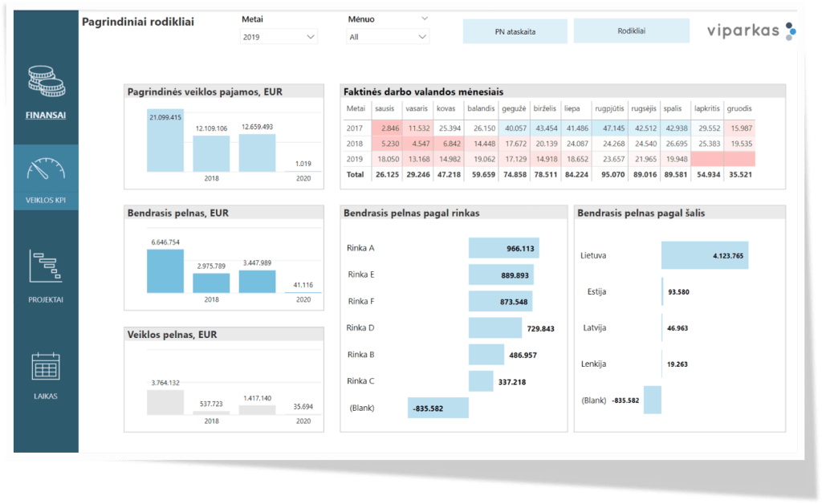Screen dimensions: 822x504
Task: Select the Veiklos KPI gauge icon
Action: pyautogui.click(x=46, y=171)
